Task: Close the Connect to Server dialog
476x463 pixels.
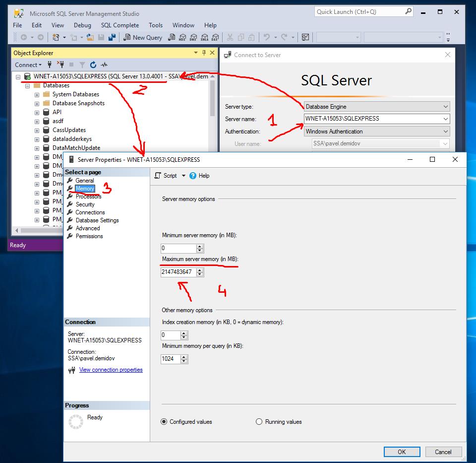Action: (447, 55)
